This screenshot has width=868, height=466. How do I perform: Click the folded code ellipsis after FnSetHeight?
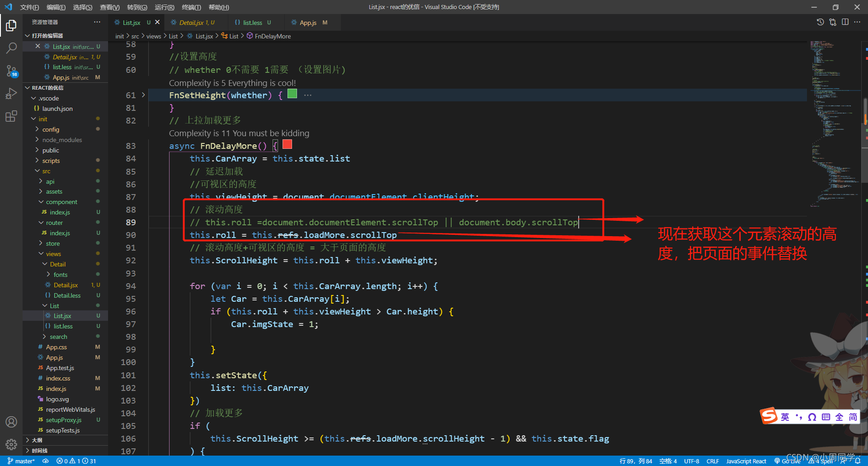[x=308, y=95]
